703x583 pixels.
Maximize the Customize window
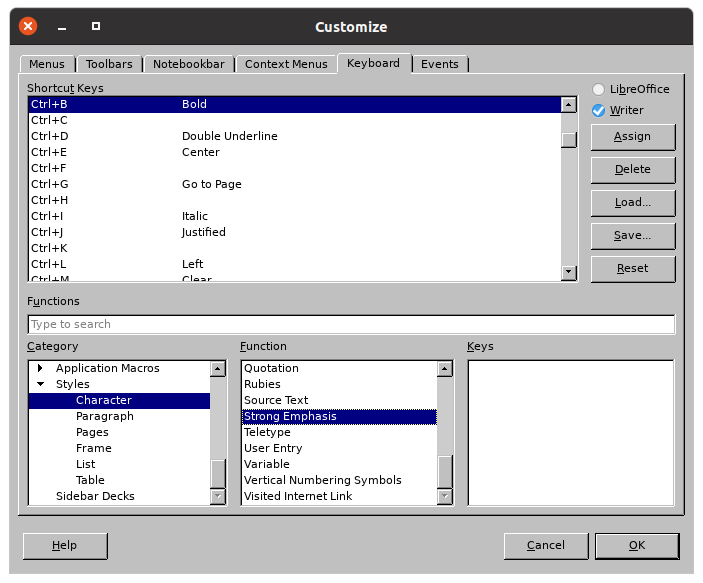[96, 26]
